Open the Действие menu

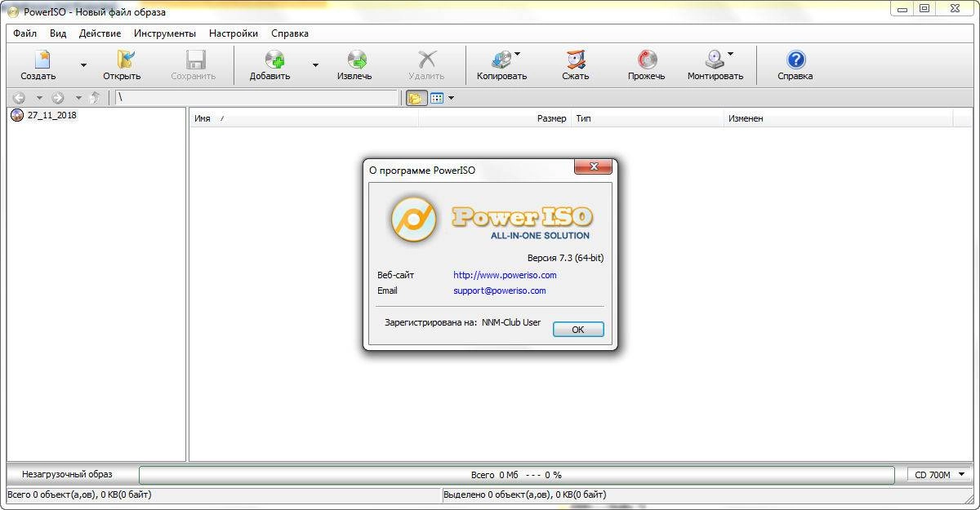click(x=100, y=33)
